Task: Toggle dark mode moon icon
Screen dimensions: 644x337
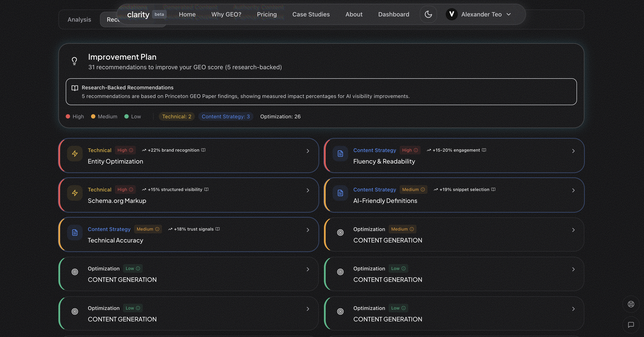Action: coord(428,14)
